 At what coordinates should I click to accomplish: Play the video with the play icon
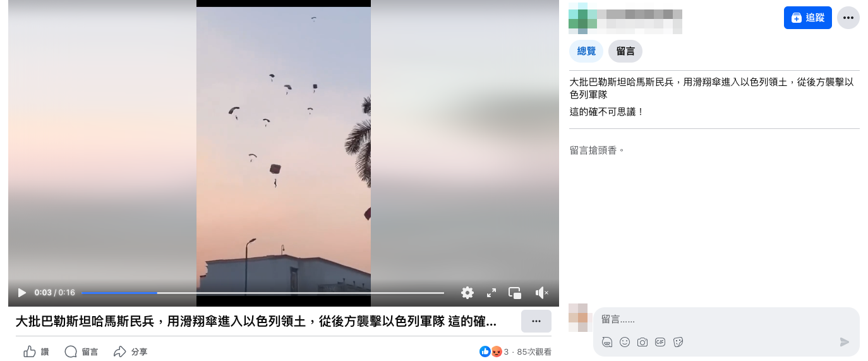click(x=22, y=293)
